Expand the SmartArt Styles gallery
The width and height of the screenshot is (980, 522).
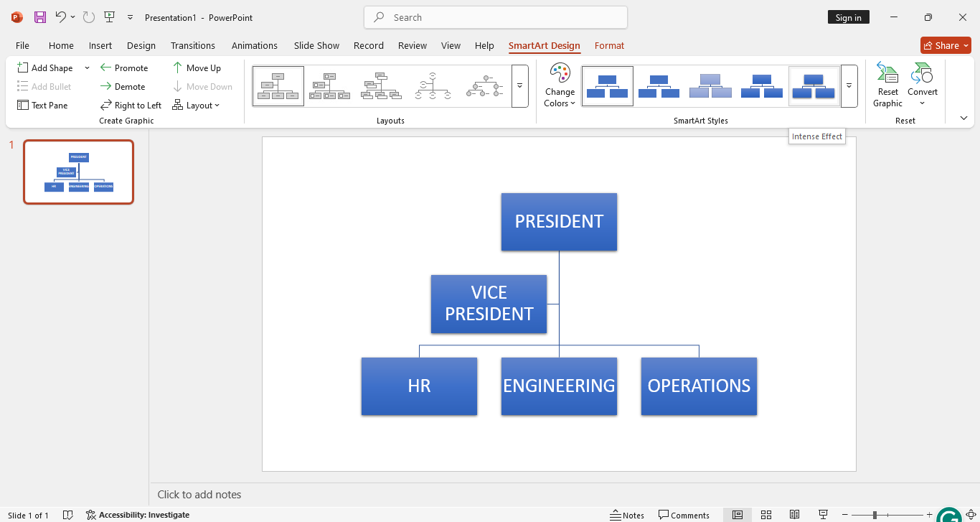point(849,85)
